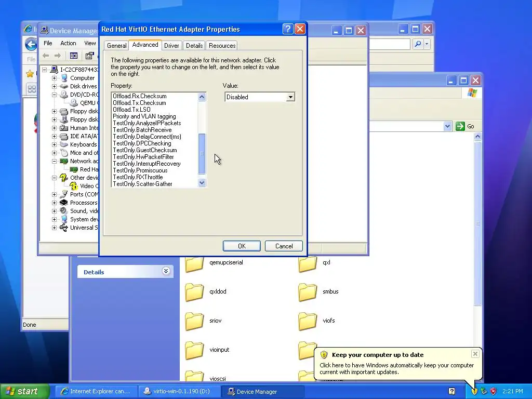Select the Computer node icon in device tree

(x=64, y=78)
